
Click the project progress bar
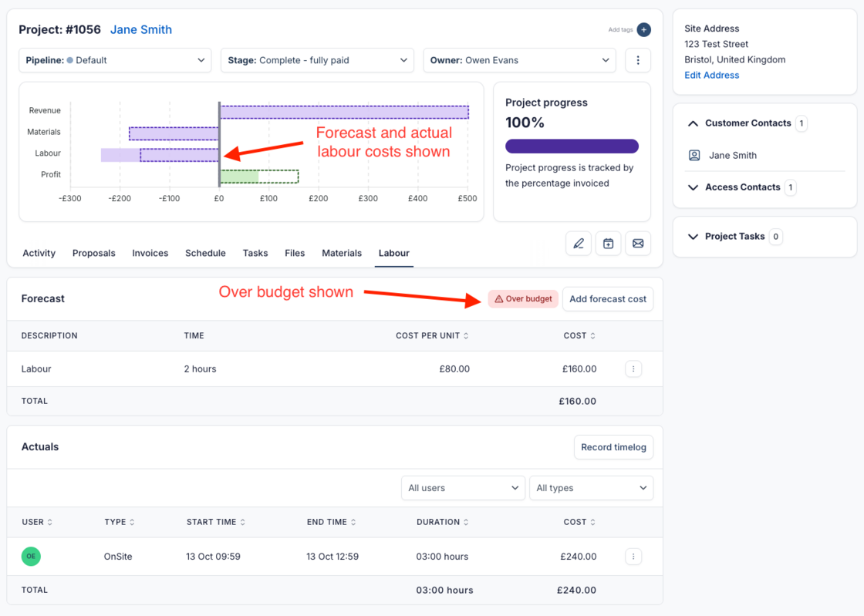pos(572,146)
